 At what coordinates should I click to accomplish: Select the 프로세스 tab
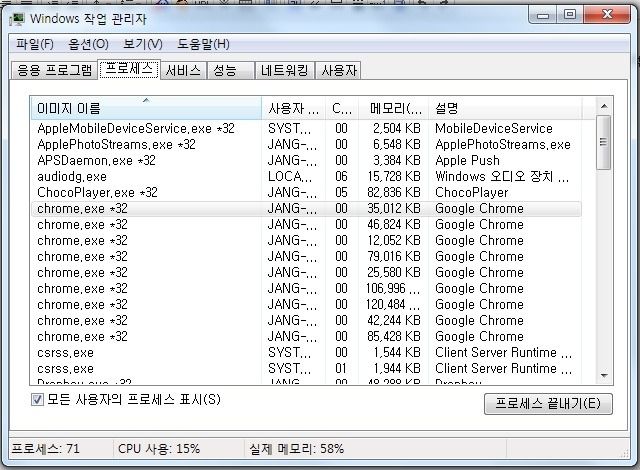tap(129, 69)
